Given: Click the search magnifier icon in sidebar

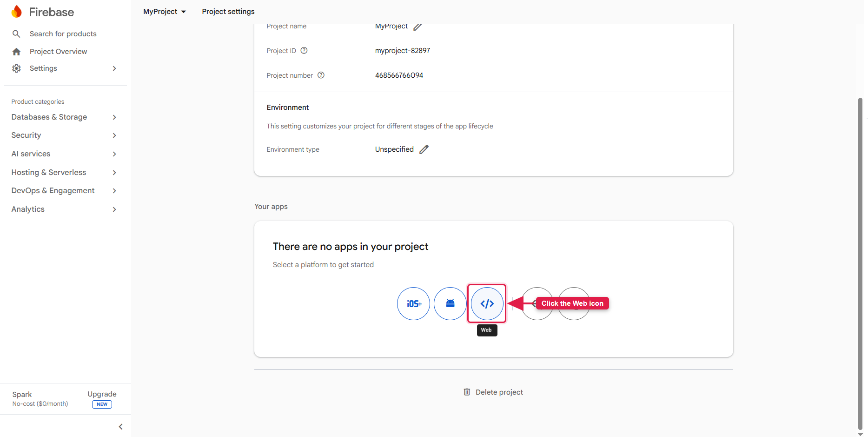Looking at the screenshot, I should coord(16,34).
